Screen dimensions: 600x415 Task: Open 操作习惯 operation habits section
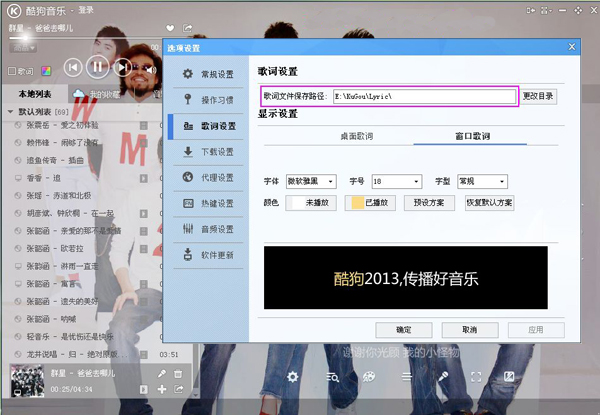(x=208, y=100)
